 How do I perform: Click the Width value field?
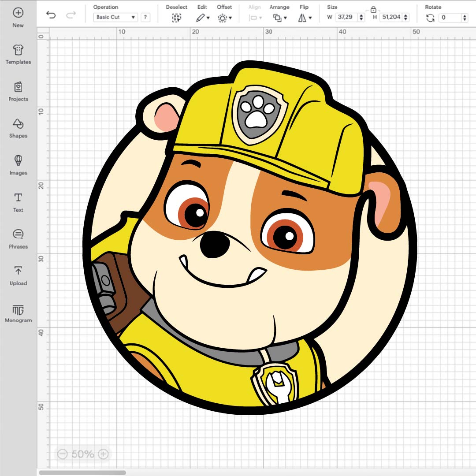pos(346,17)
